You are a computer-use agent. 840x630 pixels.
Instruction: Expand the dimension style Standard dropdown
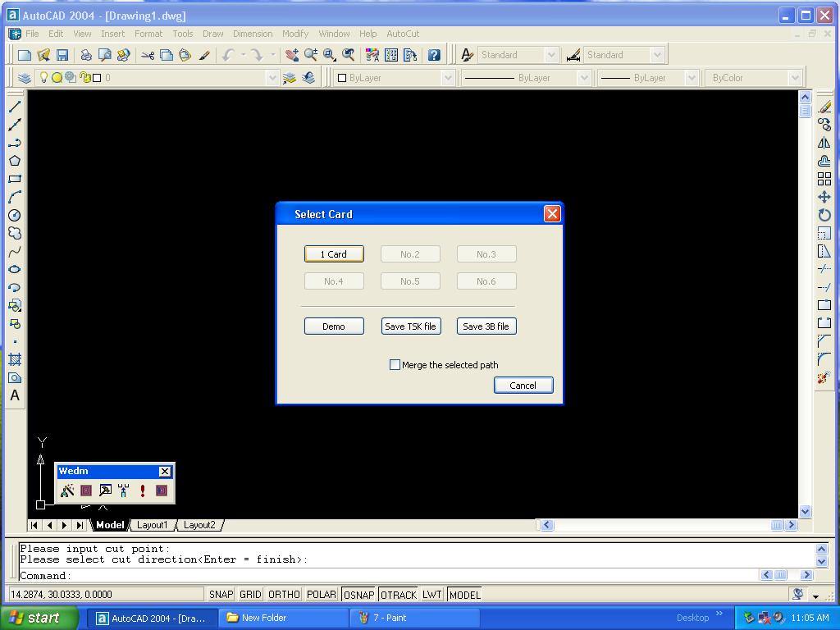click(x=657, y=55)
